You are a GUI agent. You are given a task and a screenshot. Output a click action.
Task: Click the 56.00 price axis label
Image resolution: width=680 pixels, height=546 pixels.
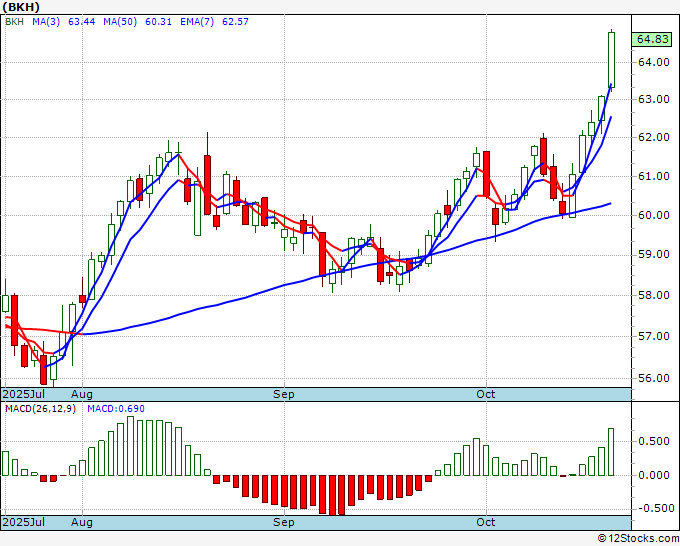tap(654, 378)
